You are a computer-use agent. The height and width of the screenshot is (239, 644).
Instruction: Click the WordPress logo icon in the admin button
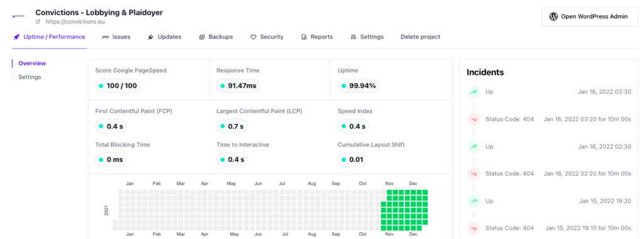(x=553, y=16)
